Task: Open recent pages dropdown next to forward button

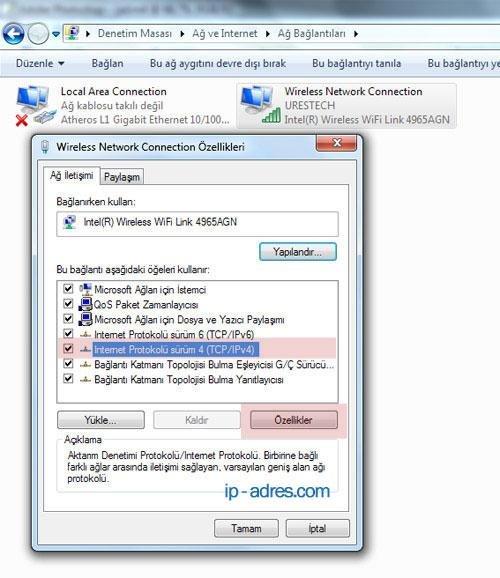Action: [56, 34]
